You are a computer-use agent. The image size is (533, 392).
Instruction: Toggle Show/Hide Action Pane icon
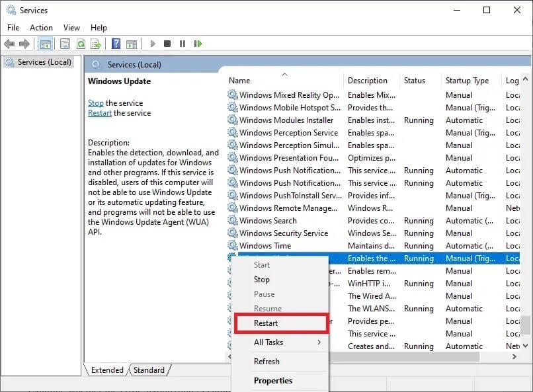coord(132,44)
